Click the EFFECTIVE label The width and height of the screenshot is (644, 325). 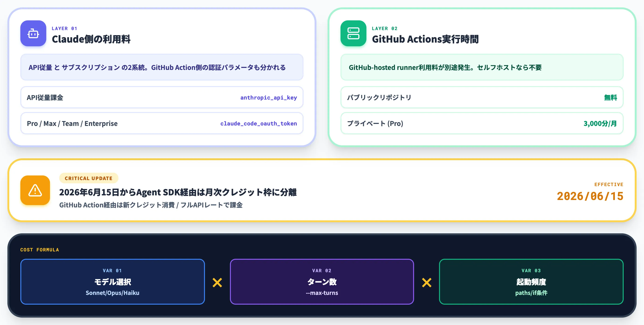(x=609, y=184)
